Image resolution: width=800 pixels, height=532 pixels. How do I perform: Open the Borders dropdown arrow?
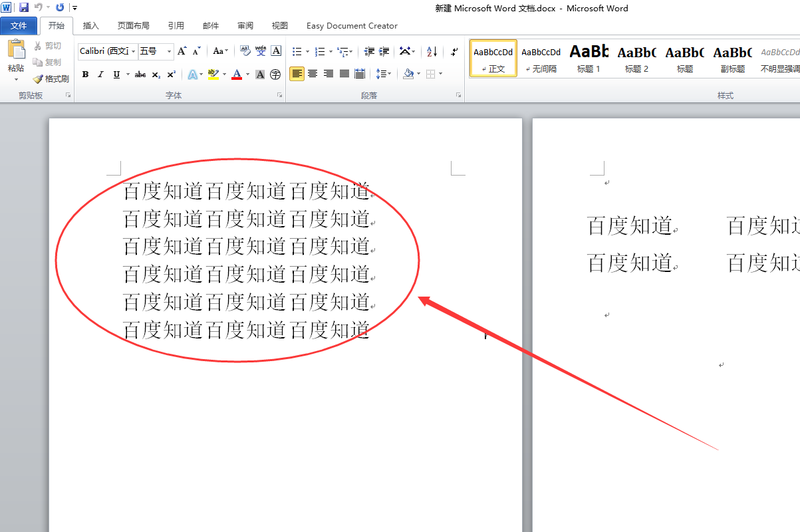point(440,74)
